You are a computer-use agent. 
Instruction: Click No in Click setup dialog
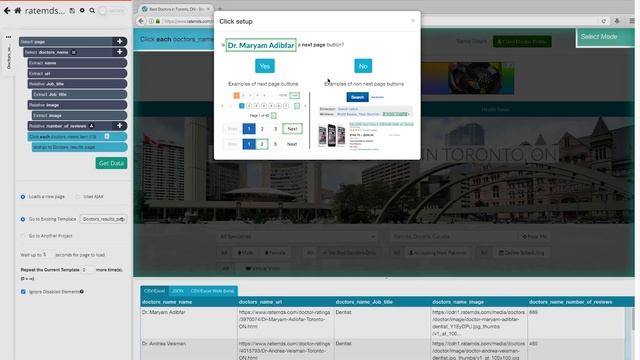(363, 66)
